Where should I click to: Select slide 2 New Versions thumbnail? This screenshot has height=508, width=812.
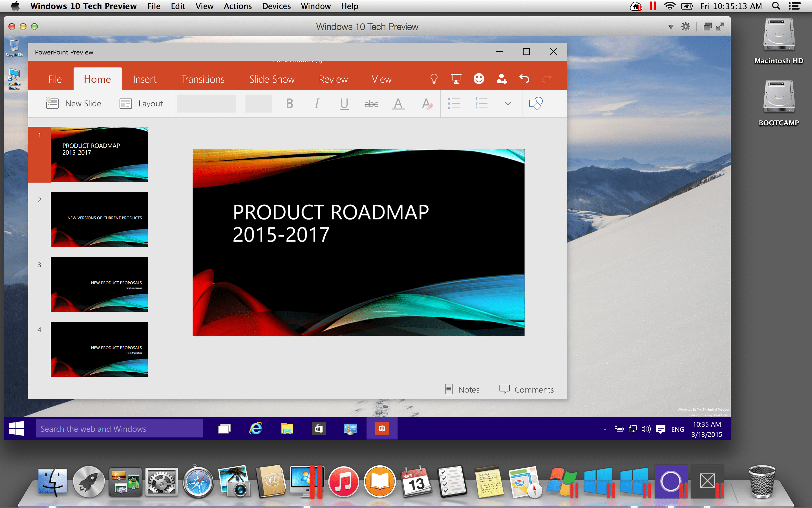click(99, 219)
